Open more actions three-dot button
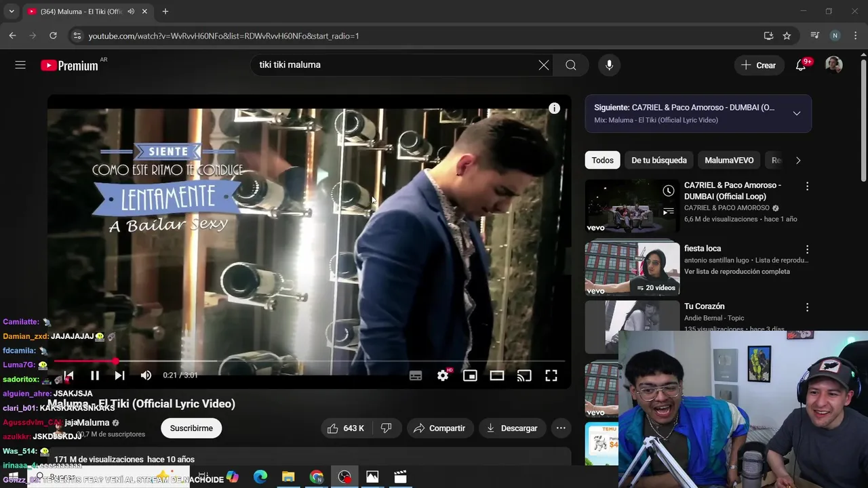 click(x=561, y=428)
